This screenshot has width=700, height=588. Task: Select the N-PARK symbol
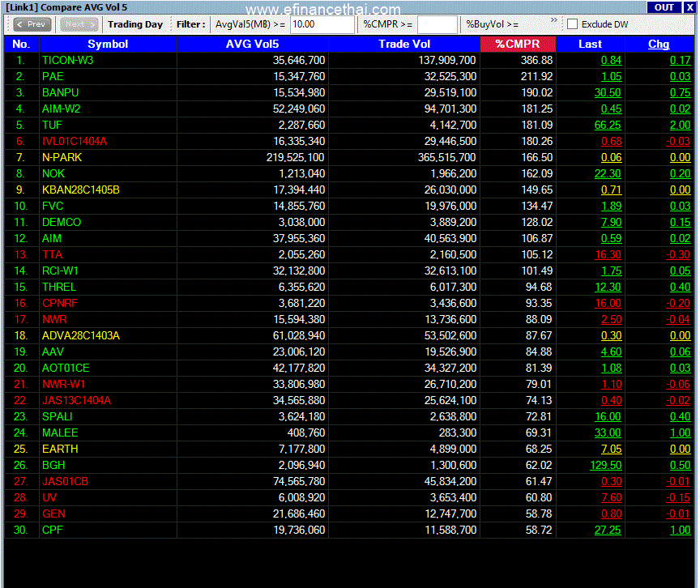click(62, 157)
